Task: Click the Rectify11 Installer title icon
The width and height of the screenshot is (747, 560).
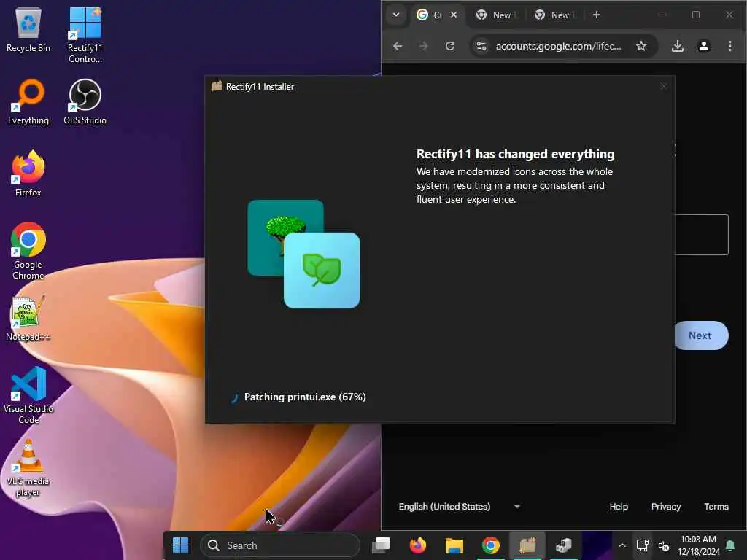Action: tap(217, 86)
